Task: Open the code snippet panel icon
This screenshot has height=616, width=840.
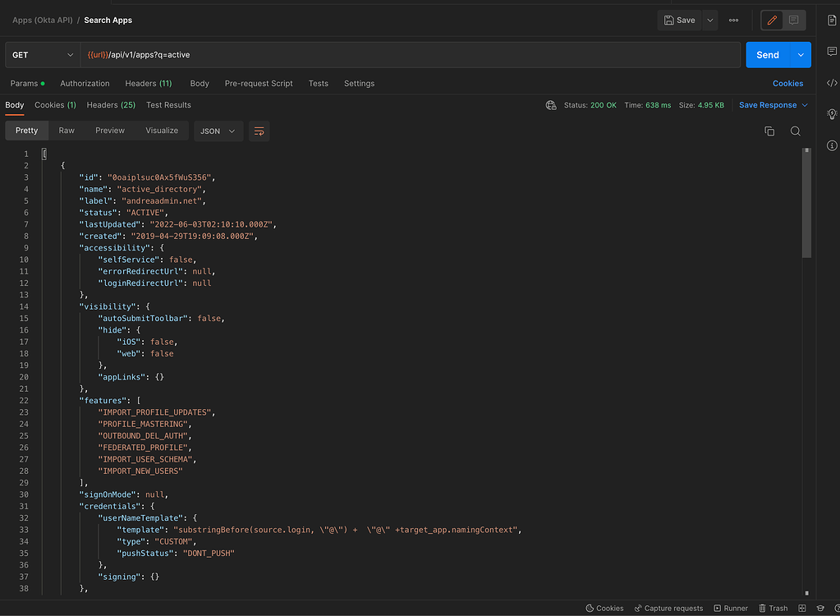Action: click(832, 83)
